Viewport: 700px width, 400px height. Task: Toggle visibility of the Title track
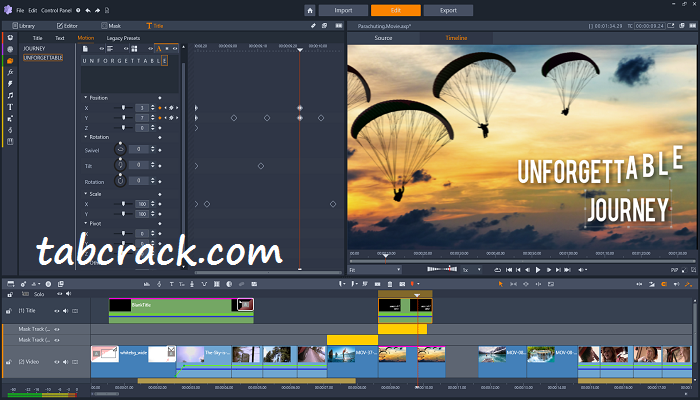[x=57, y=311]
